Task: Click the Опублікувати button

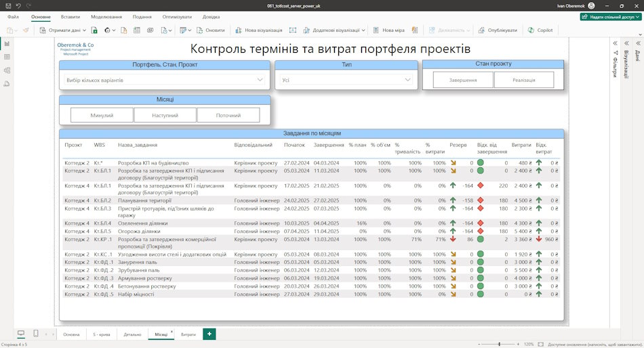Action: (498, 30)
